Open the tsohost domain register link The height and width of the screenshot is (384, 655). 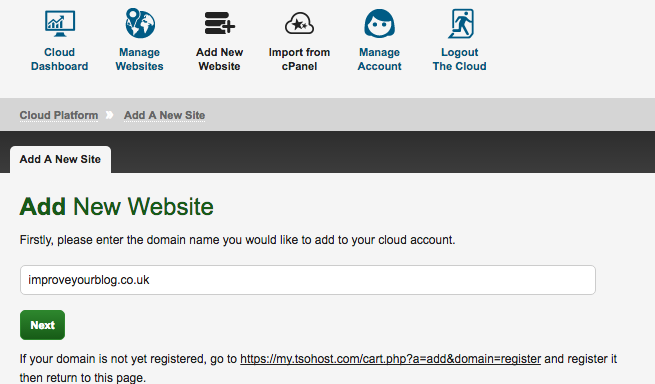pos(391,359)
